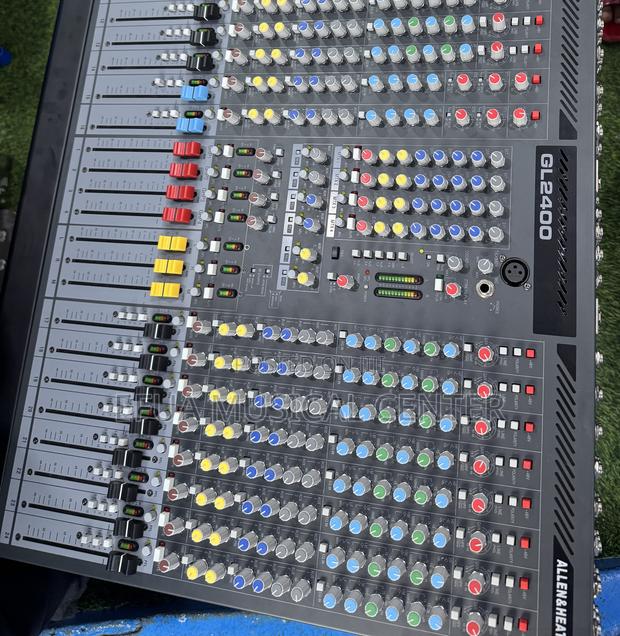This screenshot has height=636, width=620.
Task: Push the rightmost of five grey buttons above the meters
Action: [x=402, y=256]
